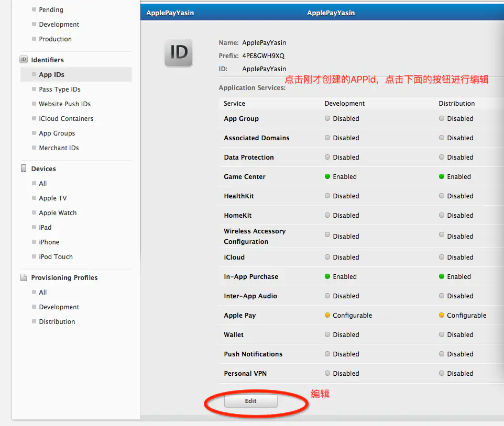This screenshot has width=504, height=426.
Task: Click the ID badge icon beside Identifiers
Action: pyautogui.click(x=23, y=60)
